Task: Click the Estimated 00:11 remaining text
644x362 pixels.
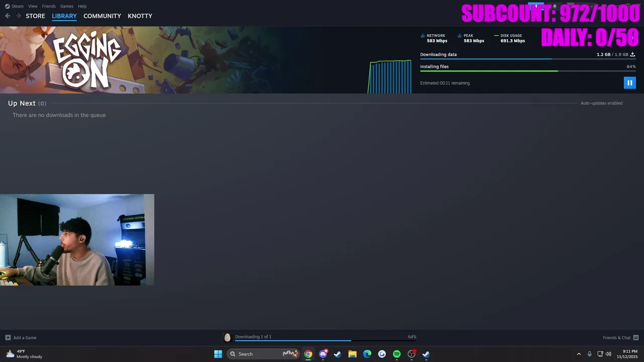Action: [x=445, y=83]
